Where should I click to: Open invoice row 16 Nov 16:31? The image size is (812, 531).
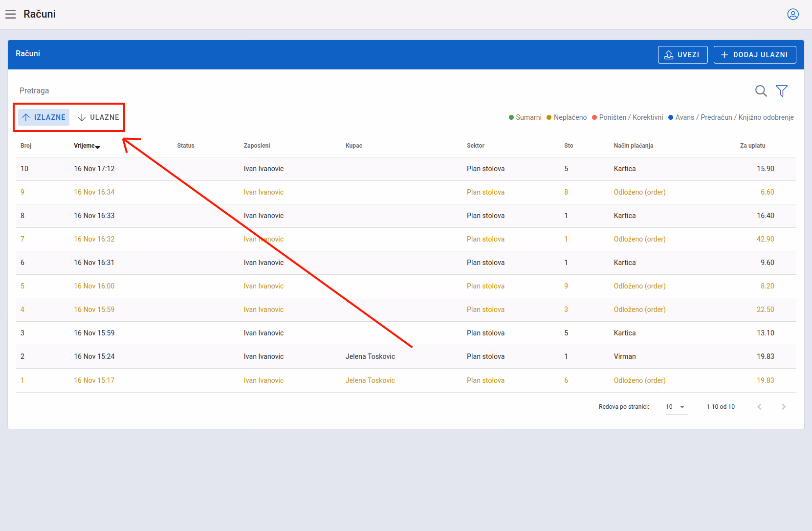406,263
